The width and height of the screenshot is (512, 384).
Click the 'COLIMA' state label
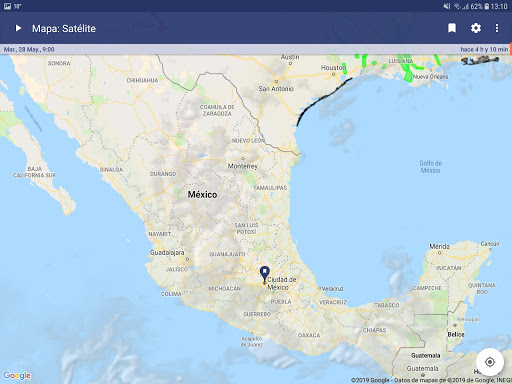tap(171, 294)
